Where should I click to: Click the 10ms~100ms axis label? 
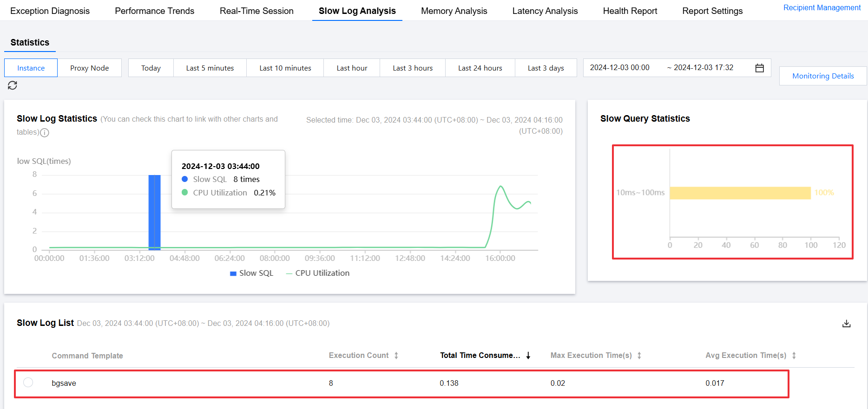[x=640, y=193]
